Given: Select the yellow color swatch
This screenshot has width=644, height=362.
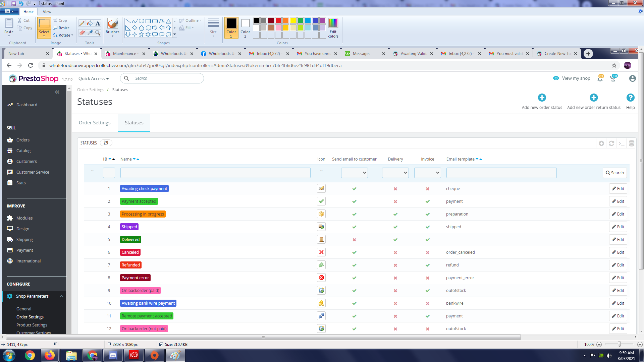Looking at the screenshot, I should (293, 20).
